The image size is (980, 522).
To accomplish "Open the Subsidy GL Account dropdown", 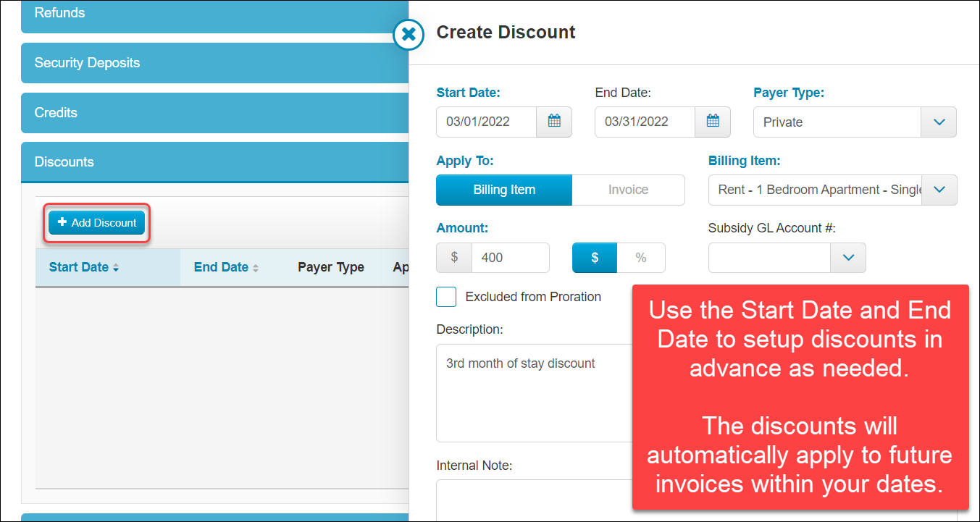I will click(848, 258).
